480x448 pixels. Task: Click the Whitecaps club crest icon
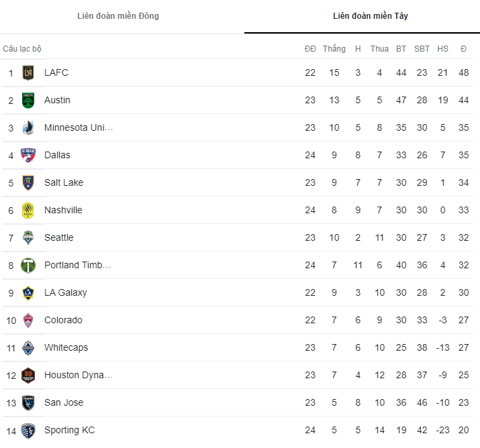(x=28, y=347)
